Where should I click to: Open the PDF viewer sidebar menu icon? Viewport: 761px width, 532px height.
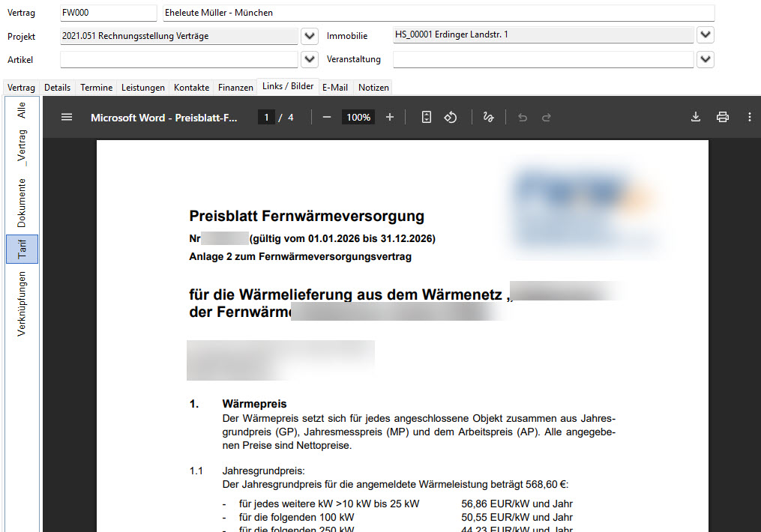click(67, 118)
